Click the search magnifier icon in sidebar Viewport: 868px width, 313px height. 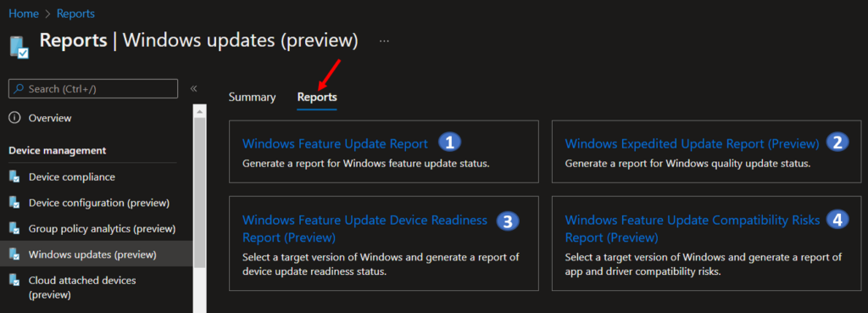coord(19,88)
